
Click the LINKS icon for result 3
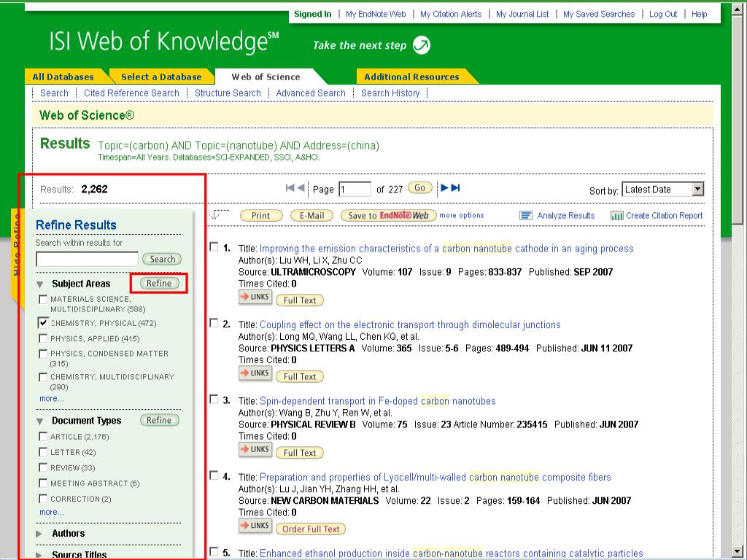255,449
